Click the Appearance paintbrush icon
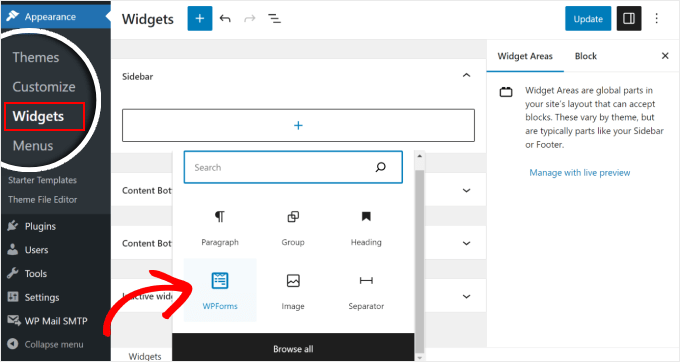Screen dimensions: 680x362 coord(13,16)
